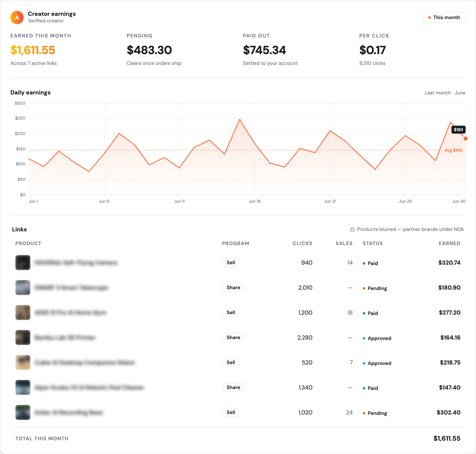Click thumbnail of the $180.90 product row
476x454 pixels.
tap(23, 288)
